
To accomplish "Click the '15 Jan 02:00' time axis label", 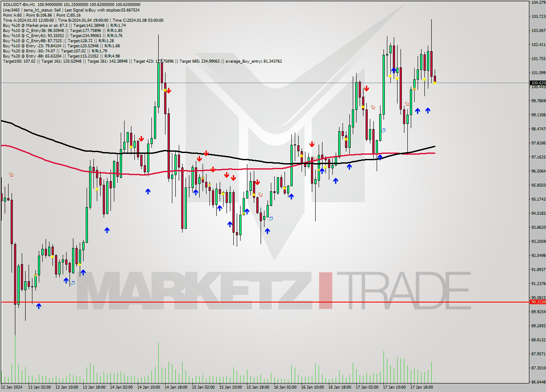I will pyautogui.click(x=203, y=387).
